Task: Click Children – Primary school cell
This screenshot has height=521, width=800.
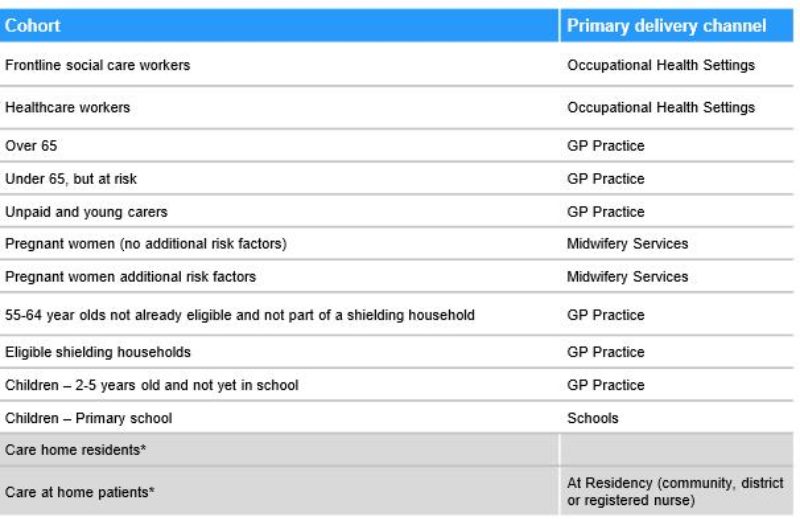Action: click(x=279, y=417)
